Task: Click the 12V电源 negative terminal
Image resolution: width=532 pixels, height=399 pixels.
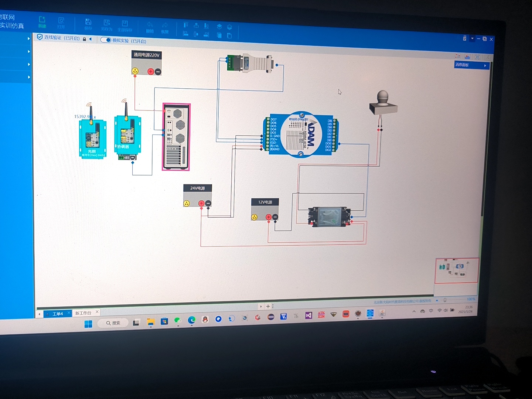Action: point(275,217)
